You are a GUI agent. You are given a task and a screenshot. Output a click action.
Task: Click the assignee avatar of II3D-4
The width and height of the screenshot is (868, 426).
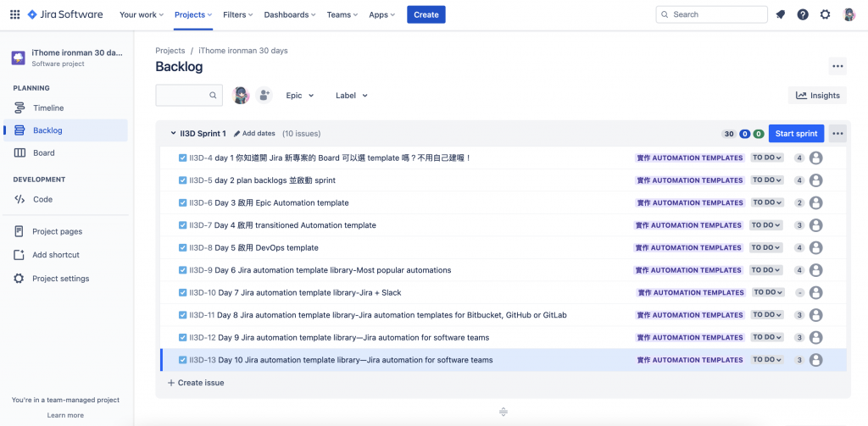coord(815,158)
